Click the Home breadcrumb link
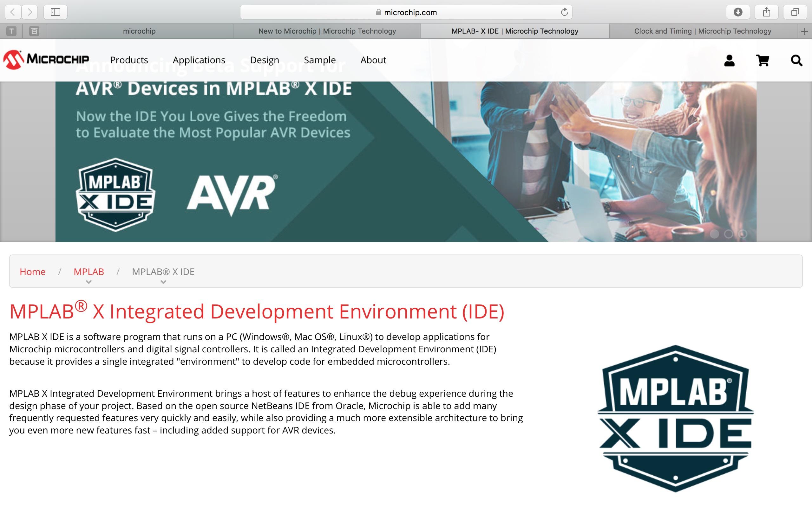The image size is (812, 507). 33,272
